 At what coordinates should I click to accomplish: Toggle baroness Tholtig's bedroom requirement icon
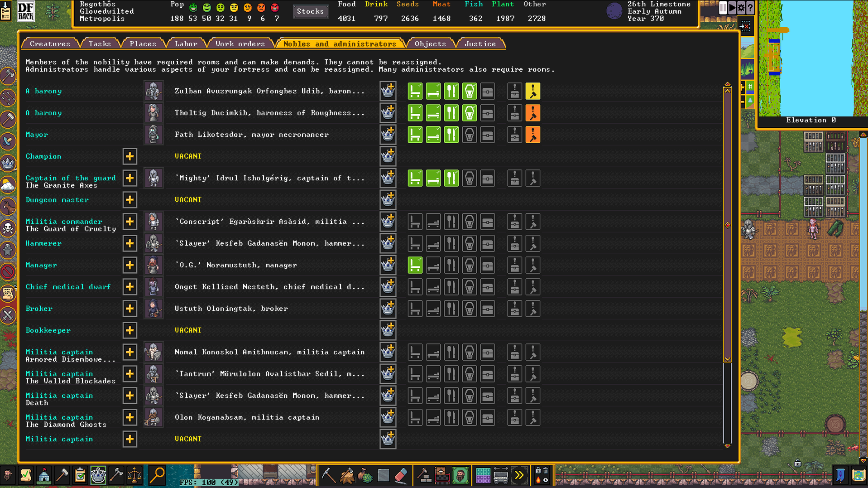pos(433,113)
